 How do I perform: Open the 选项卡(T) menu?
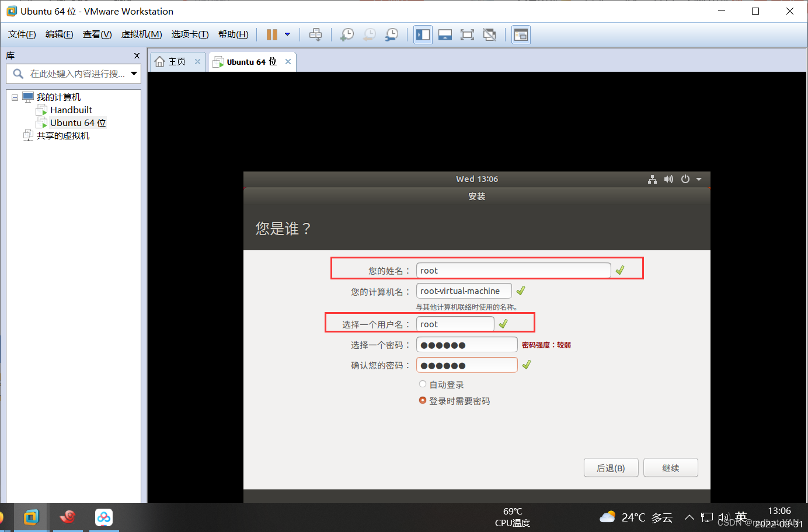tap(190, 34)
